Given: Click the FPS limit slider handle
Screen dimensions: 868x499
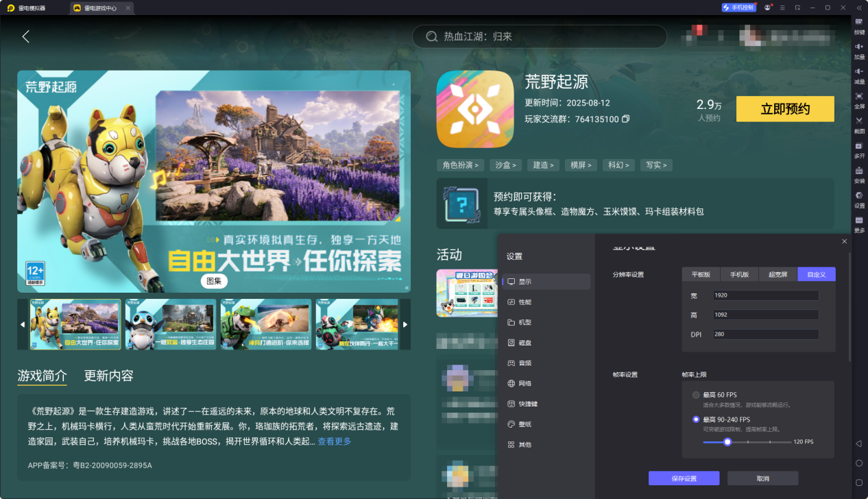Looking at the screenshot, I should pos(727,442).
